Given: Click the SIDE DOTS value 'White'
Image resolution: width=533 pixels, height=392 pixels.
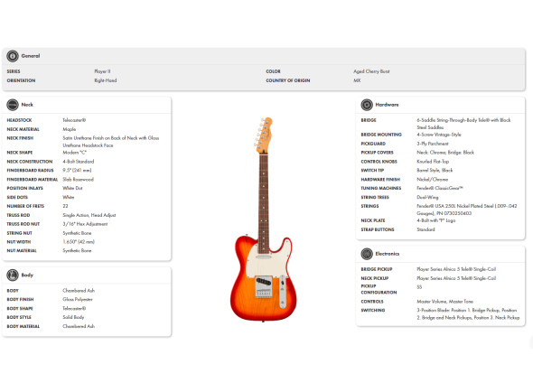Looking at the screenshot, I should pyautogui.click(x=69, y=197).
